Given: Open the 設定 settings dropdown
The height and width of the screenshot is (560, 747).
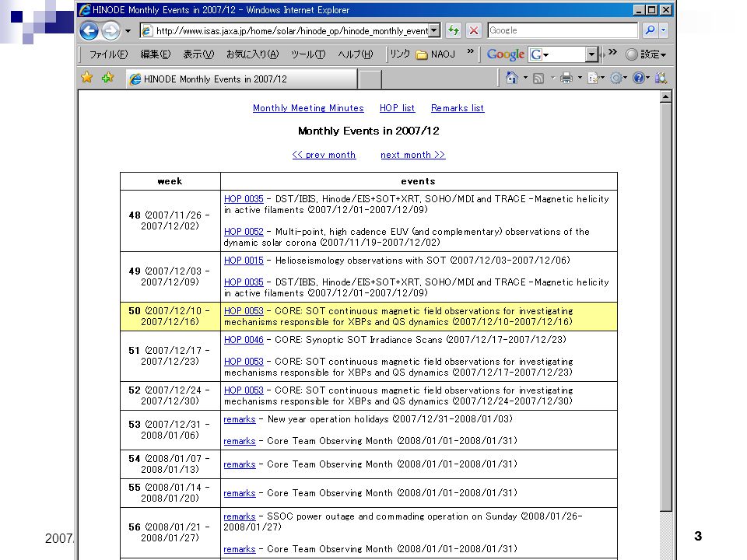Looking at the screenshot, I should click(x=646, y=54).
